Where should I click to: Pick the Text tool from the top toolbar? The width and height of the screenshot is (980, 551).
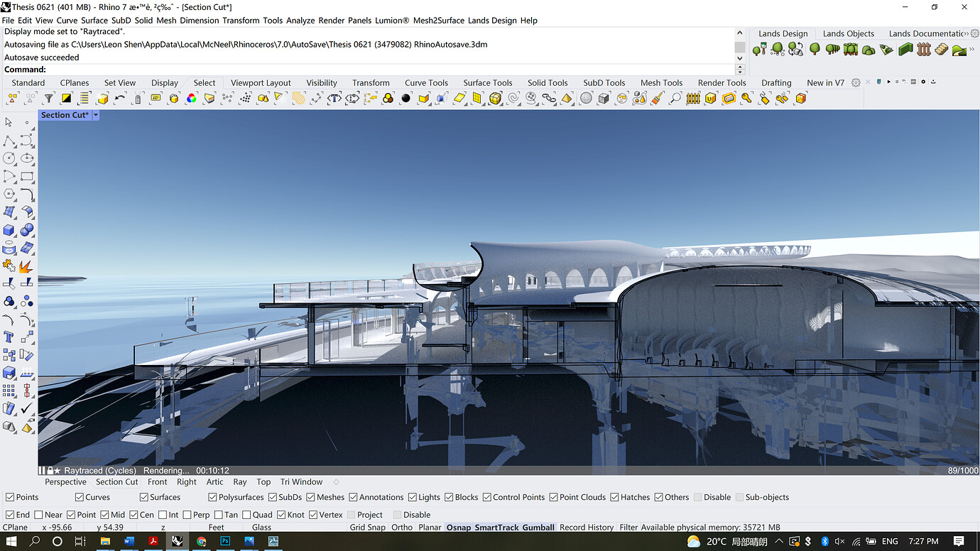point(334,98)
